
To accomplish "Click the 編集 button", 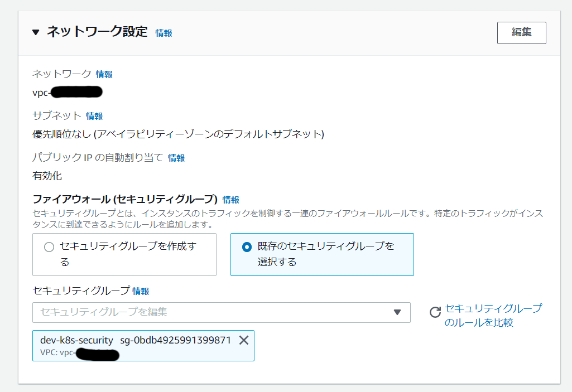I will pyautogui.click(x=521, y=32).
